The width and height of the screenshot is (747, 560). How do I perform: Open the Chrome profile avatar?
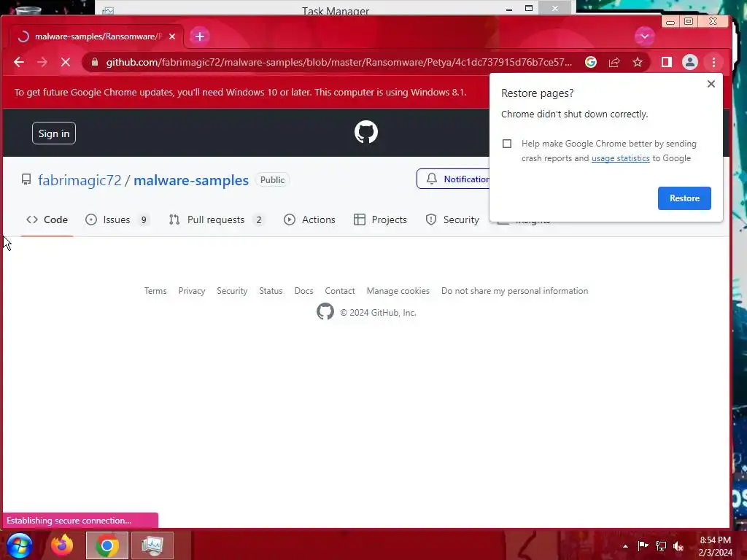(690, 62)
